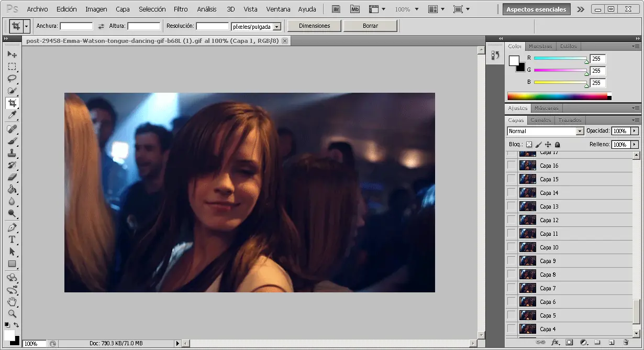The height and width of the screenshot is (350, 644).
Task: Select the Spot Healing Brush tool
Action: [12, 129]
